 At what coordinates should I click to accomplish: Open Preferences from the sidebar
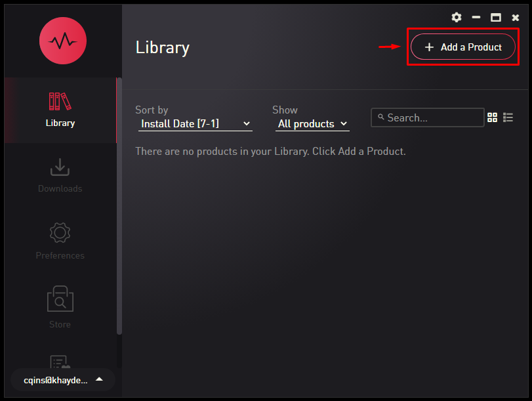coord(60,241)
